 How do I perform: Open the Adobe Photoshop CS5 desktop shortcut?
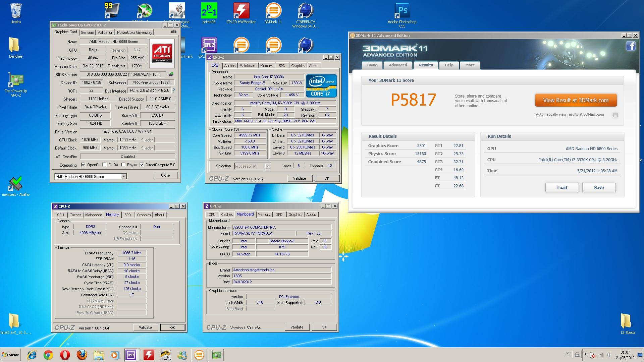(x=402, y=15)
